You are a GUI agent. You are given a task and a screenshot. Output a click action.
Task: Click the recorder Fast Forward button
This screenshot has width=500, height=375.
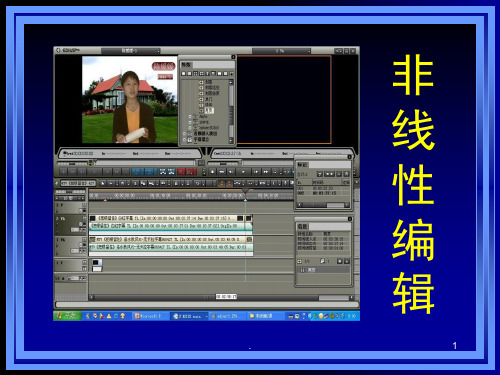pyautogui.click(x=266, y=172)
